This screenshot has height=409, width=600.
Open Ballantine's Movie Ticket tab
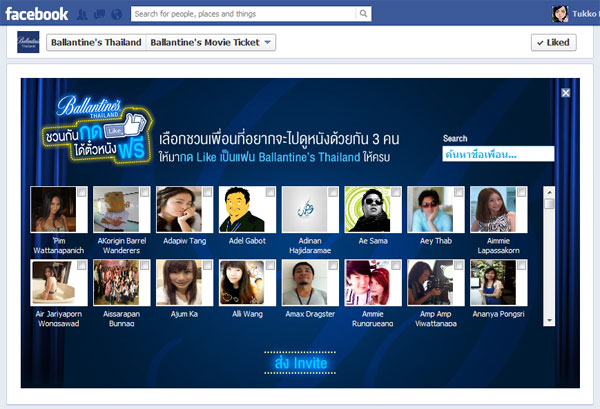[205, 42]
